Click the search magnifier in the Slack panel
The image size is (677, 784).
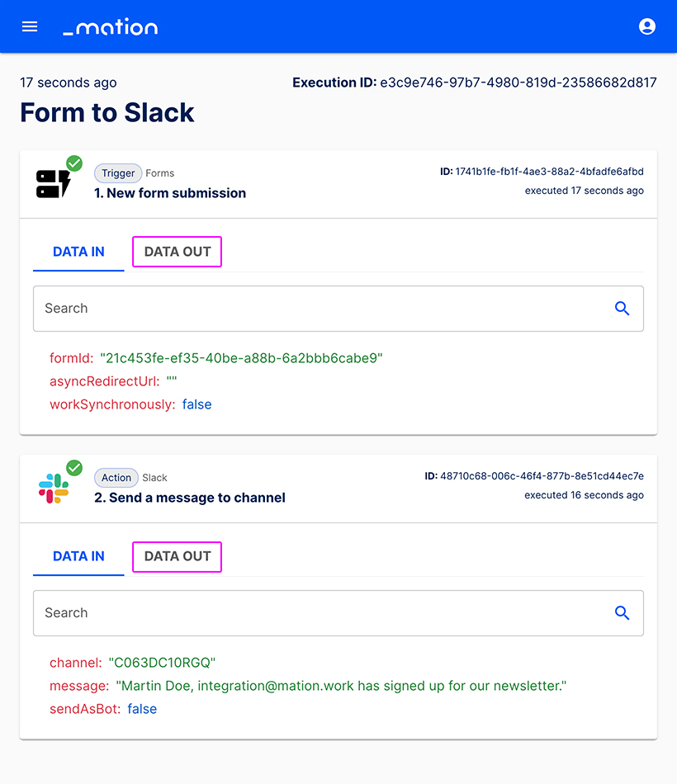(622, 613)
